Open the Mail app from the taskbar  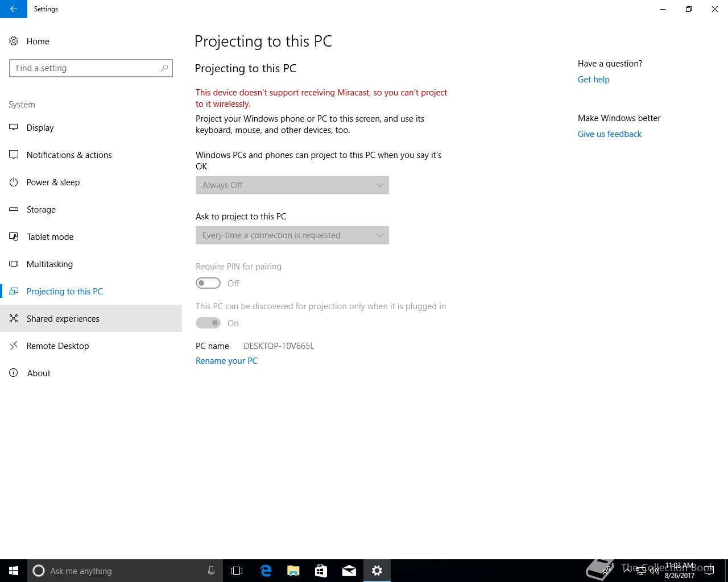click(x=349, y=571)
